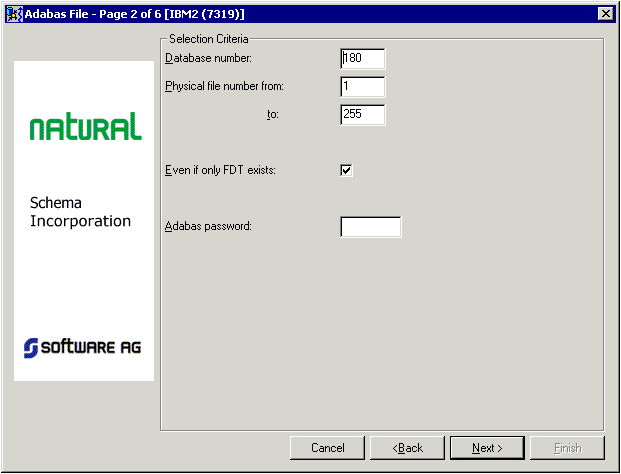Close the Adabas File dialog
621x474 pixels.
(604, 13)
